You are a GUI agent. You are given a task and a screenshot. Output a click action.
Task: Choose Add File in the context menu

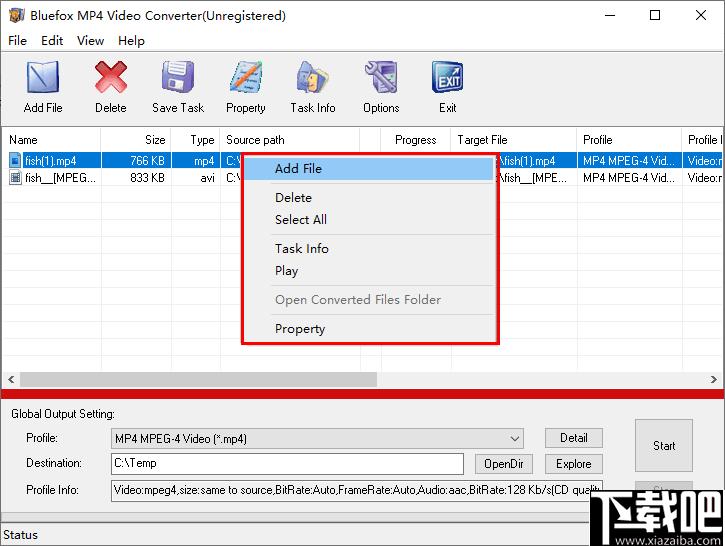tap(369, 169)
